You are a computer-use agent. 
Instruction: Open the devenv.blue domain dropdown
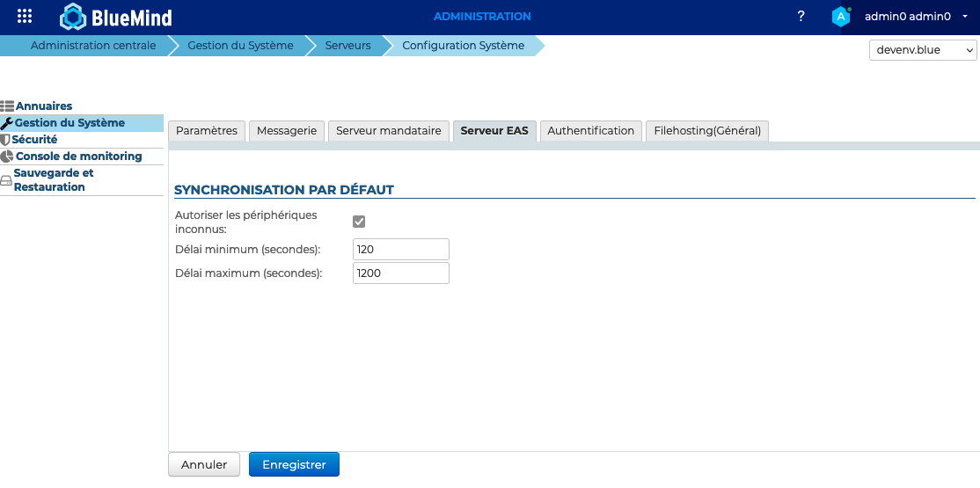coord(923,50)
